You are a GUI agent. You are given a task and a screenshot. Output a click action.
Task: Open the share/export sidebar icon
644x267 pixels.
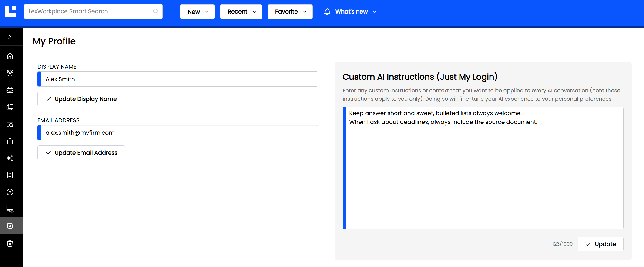10,141
